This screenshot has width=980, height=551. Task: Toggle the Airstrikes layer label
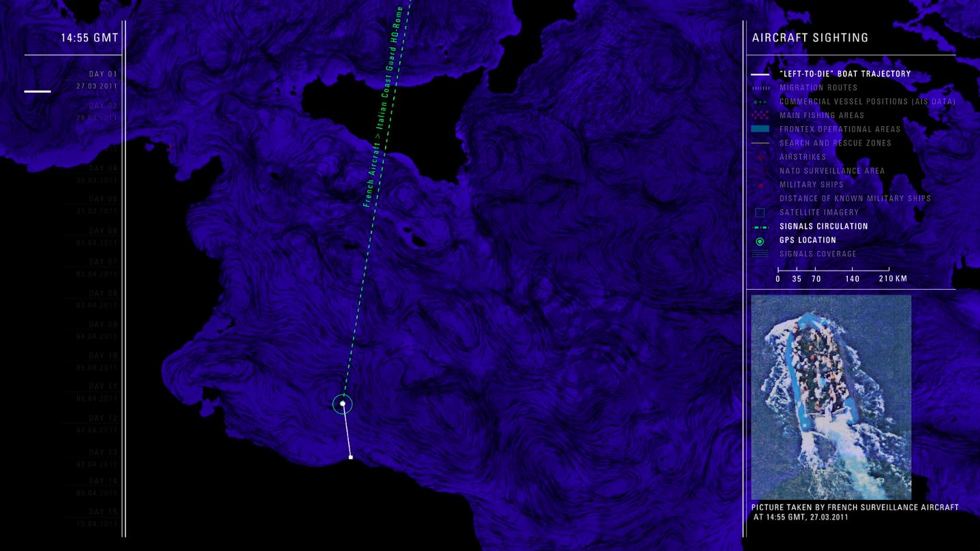[803, 157]
